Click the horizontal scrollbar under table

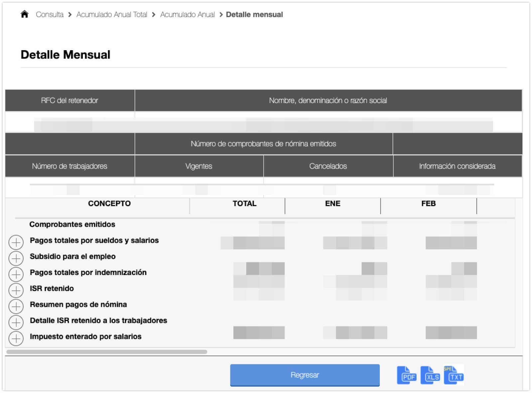tap(106, 352)
